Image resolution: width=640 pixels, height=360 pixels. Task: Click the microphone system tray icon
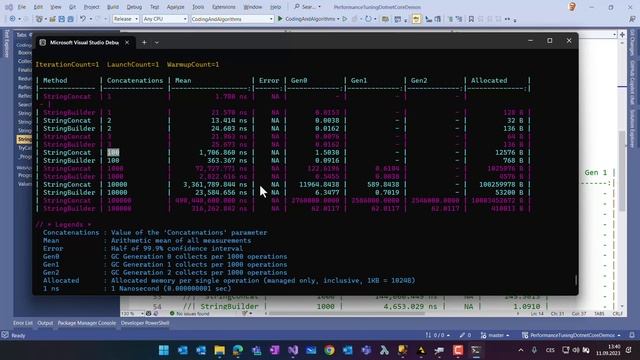click(x=534, y=350)
